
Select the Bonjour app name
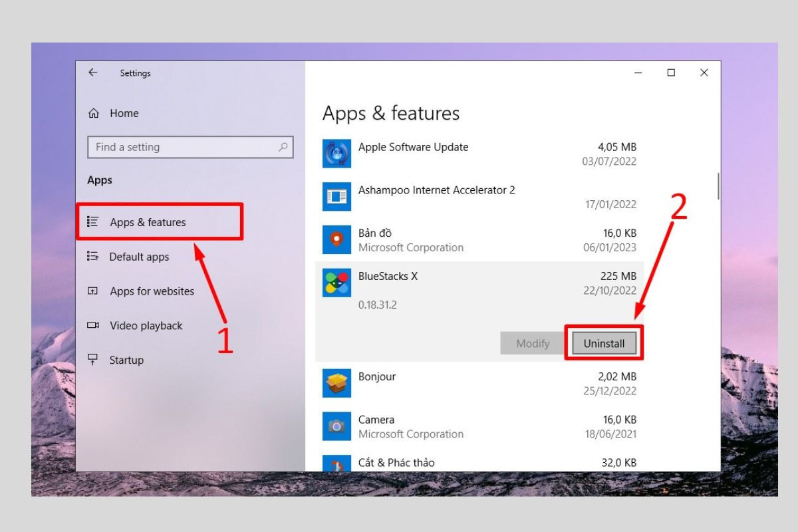point(377,376)
